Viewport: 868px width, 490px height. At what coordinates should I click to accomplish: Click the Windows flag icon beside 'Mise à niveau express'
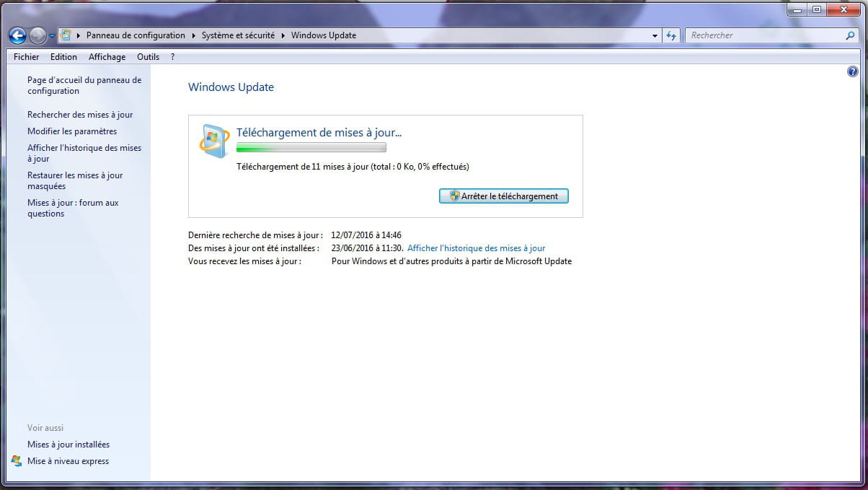17,461
